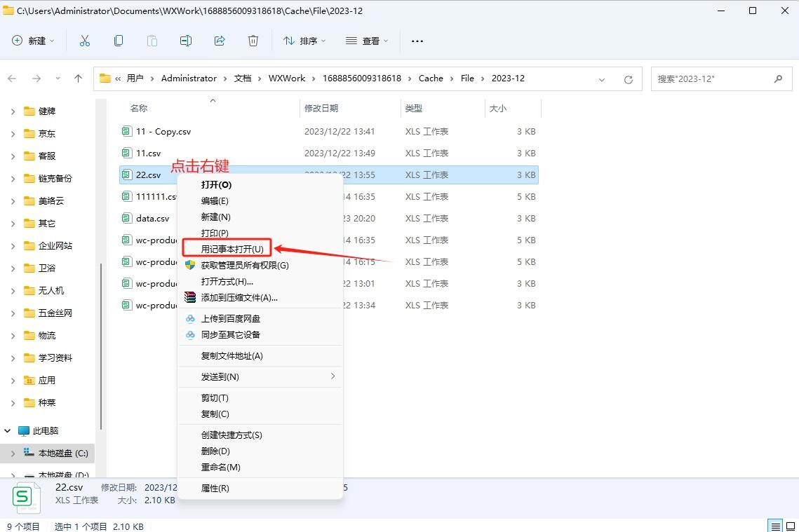Open the 新建 dropdown in toolbar
The image size is (799, 532).
pyautogui.click(x=33, y=41)
